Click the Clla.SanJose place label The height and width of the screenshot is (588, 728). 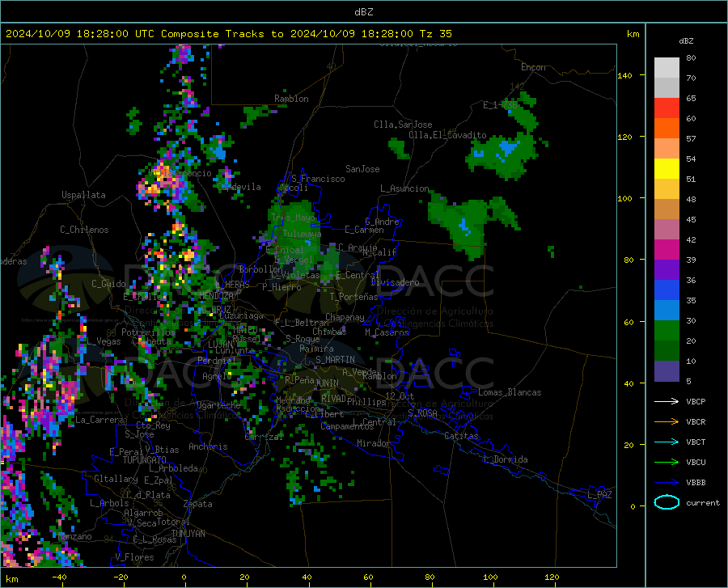403,125
